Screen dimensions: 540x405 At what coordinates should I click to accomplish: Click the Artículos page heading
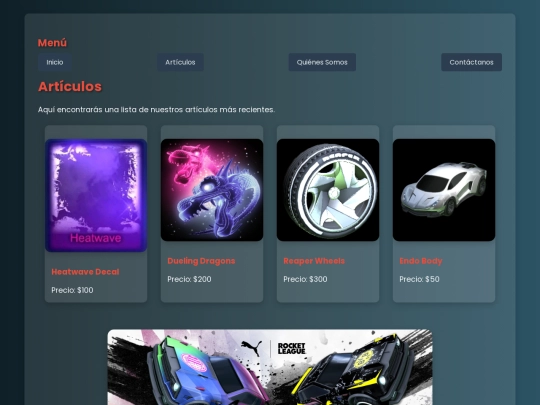(x=70, y=86)
